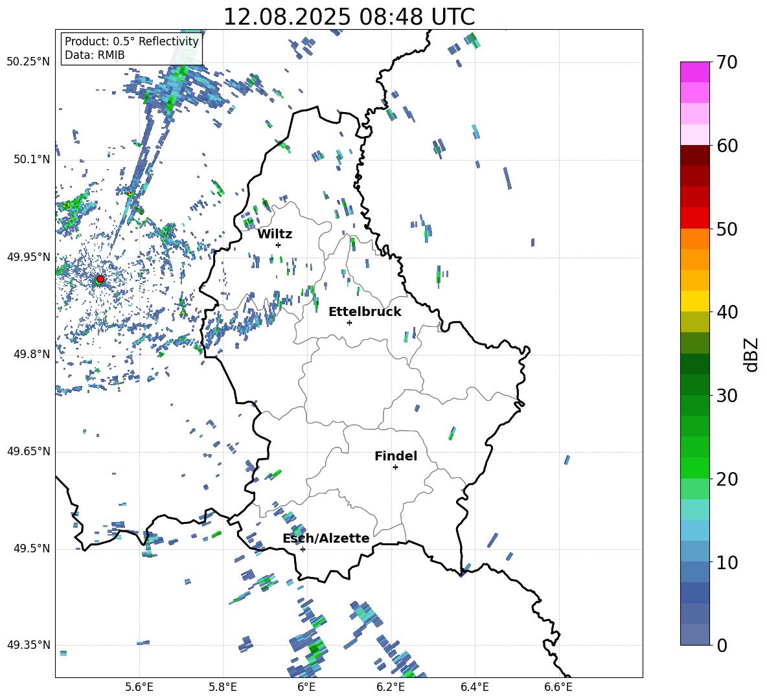Click the title '12.08.2025 08:48 UTC'
This screenshot has height=700, width=767.
[x=349, y=17]
